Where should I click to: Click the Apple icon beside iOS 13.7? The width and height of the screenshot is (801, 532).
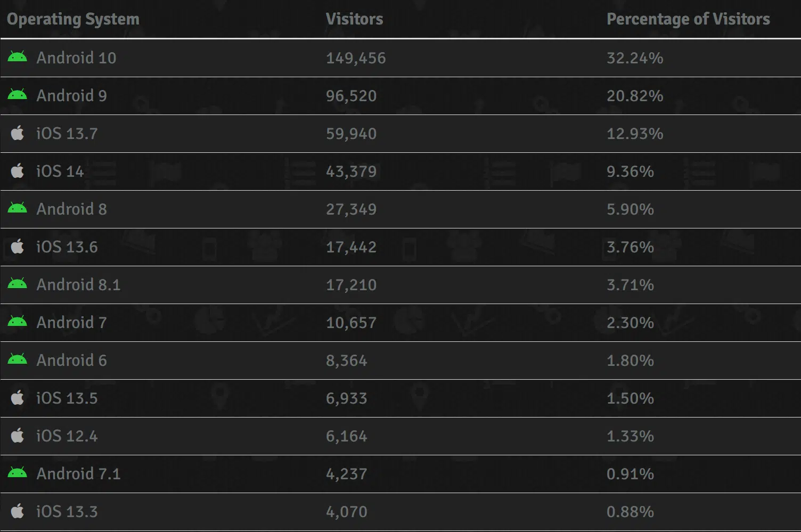[x=18, y=133]
